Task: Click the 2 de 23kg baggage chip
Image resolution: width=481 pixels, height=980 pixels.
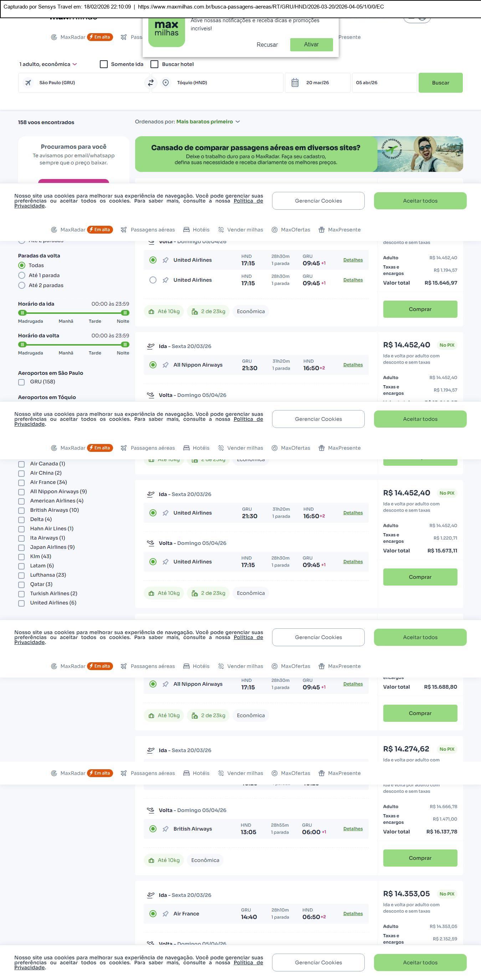Action: pyautogui.click(x=208, y=311)
